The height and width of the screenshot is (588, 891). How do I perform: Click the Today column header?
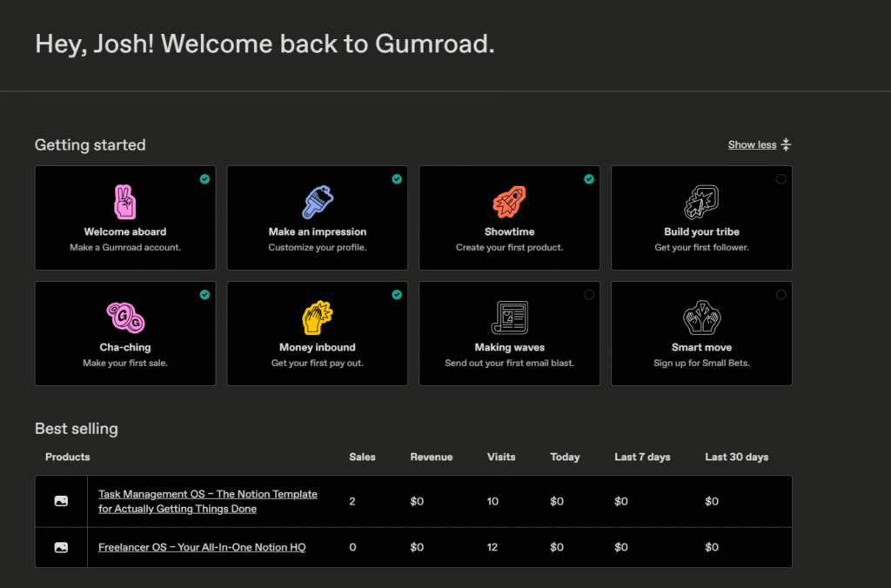[565, 457]
